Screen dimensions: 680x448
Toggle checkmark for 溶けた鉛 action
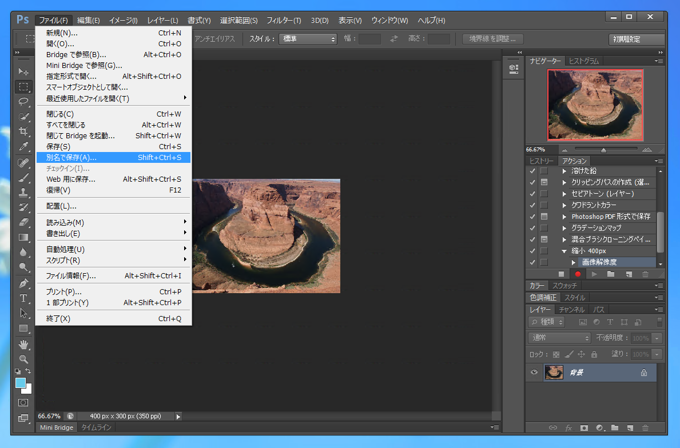[532, 171]
